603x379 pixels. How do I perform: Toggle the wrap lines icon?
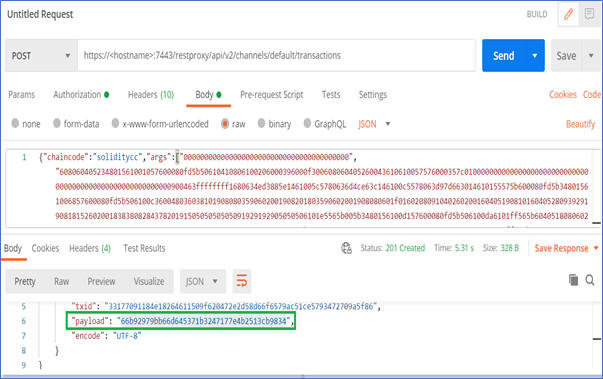click(x=242, y=281)
